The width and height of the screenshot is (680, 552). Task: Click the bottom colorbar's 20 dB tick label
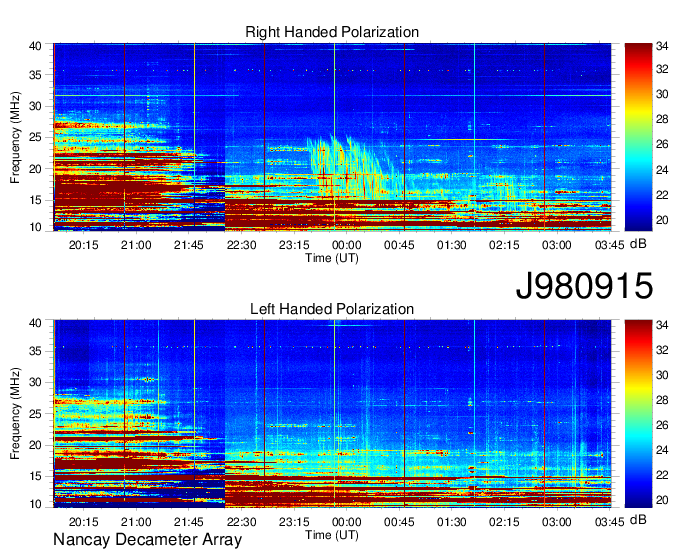pyautogui.click(x=662, y=500)
